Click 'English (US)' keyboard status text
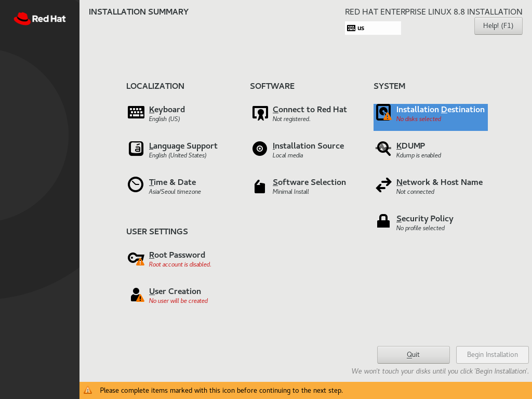This screenshot has height=399, width=532. point(165,119)
